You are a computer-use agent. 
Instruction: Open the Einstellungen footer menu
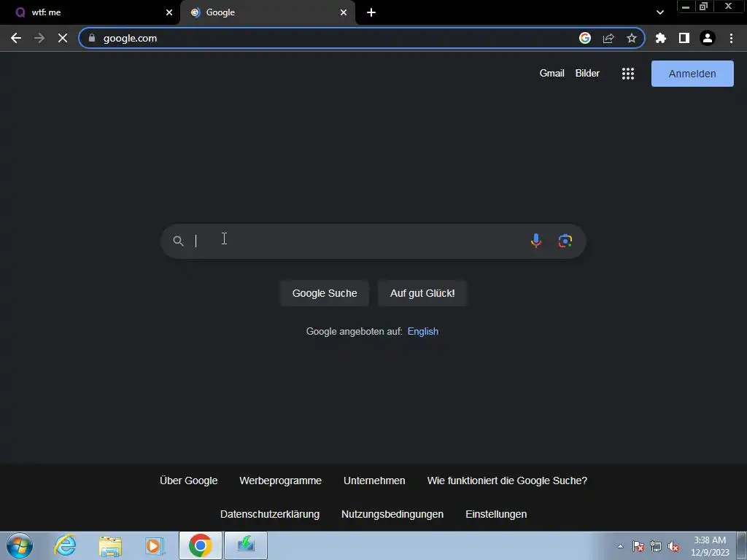tap(496, 514)
